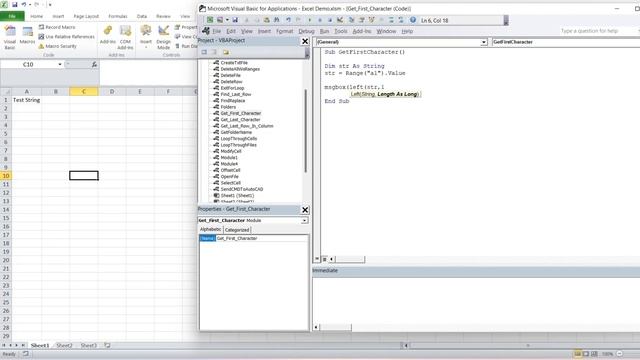
Task: Open the (General) object dropdown
Action: 484,42
